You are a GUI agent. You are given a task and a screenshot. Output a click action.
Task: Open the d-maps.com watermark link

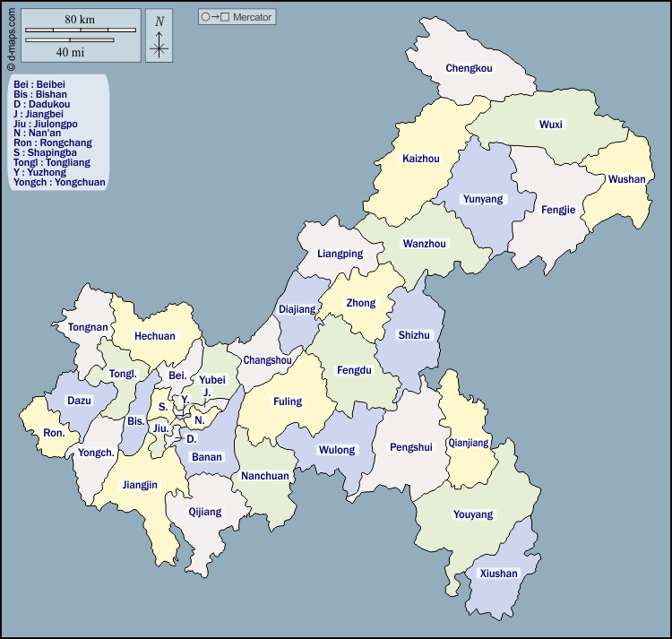click(10, 36)
